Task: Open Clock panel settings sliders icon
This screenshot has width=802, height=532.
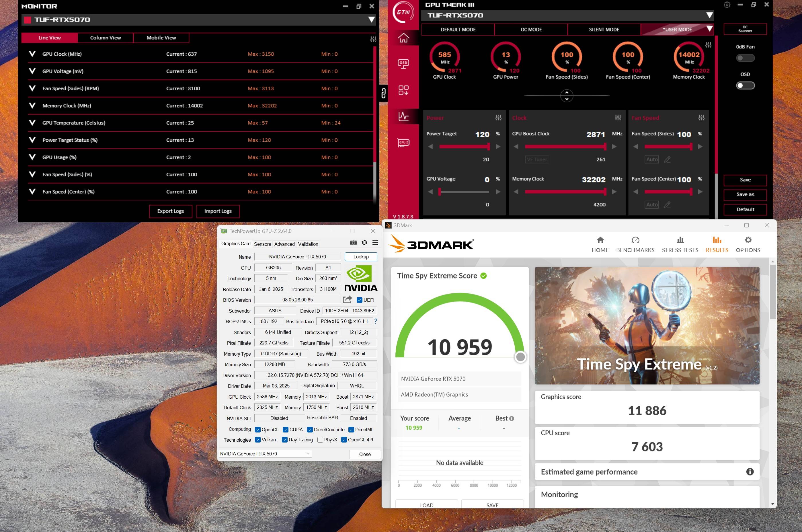Action: (x=618, y=118)
